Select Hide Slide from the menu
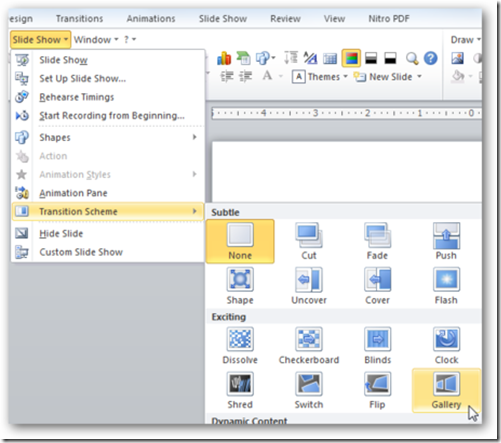The height and width of the screenshot is (443, 501). pos(108,234)
